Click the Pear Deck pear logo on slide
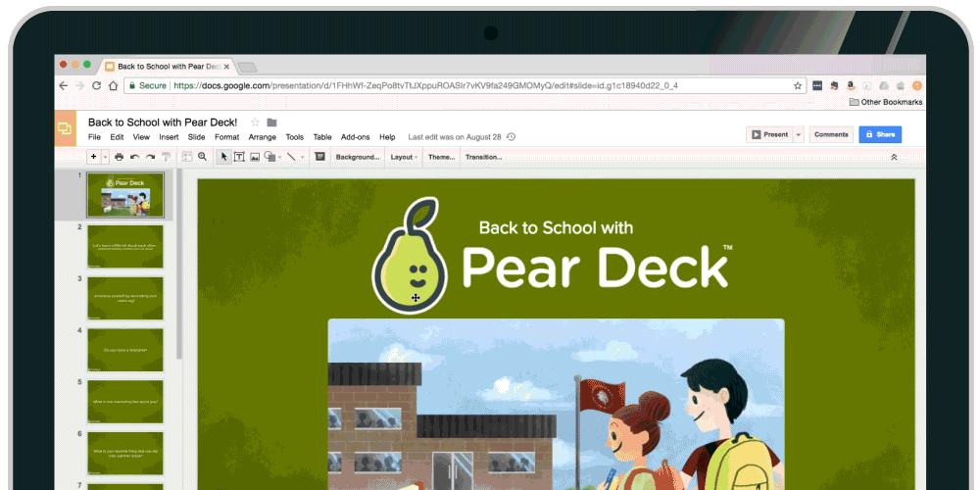980x490 pixels. 410,256
